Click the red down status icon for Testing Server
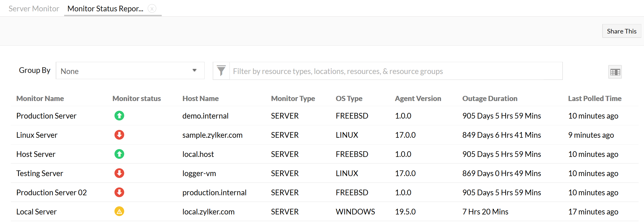 [119, 173]
